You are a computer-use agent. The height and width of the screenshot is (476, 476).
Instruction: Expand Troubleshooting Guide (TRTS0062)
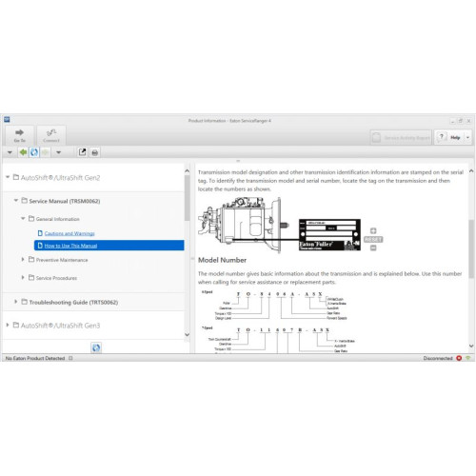[15, 302]
